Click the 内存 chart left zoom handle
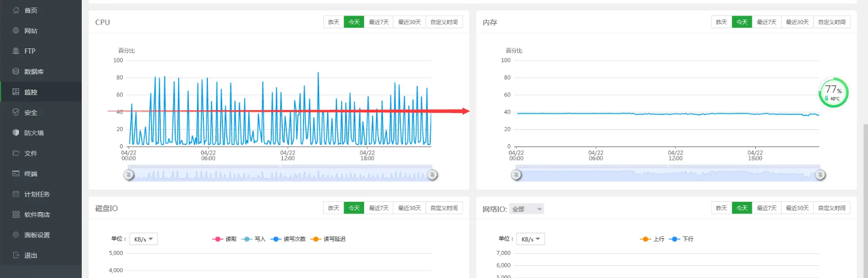Viewport: 868px width, 278px height. [x=517, y=174]
